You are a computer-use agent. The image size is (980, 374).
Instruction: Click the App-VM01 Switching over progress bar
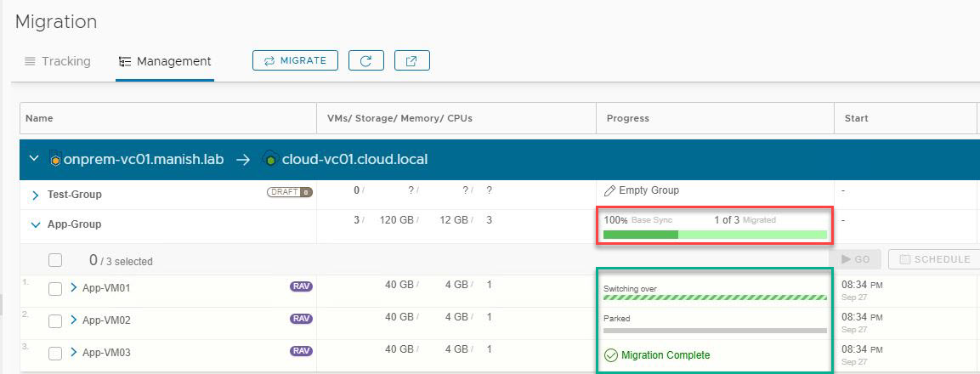[715, 297]
